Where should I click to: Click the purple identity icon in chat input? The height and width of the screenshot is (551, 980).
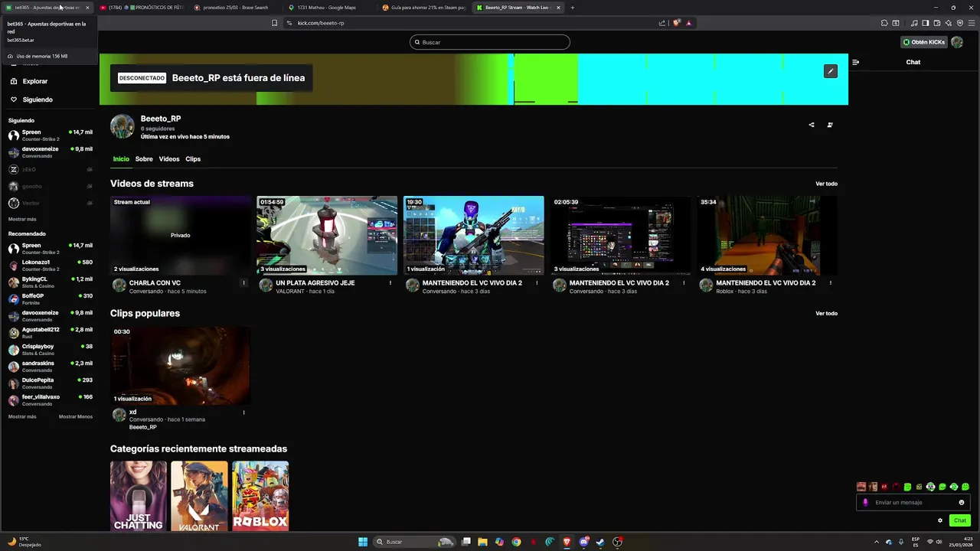[x=865, y=503]
